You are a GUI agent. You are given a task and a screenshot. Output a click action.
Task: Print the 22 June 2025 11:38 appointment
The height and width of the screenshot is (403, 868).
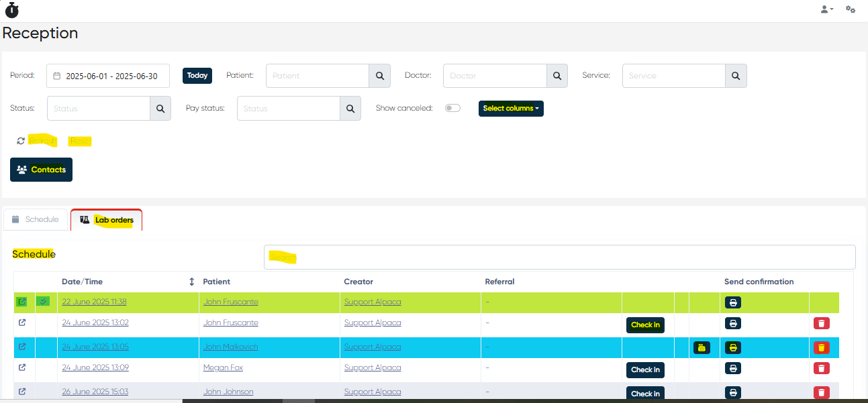[733, 302]
